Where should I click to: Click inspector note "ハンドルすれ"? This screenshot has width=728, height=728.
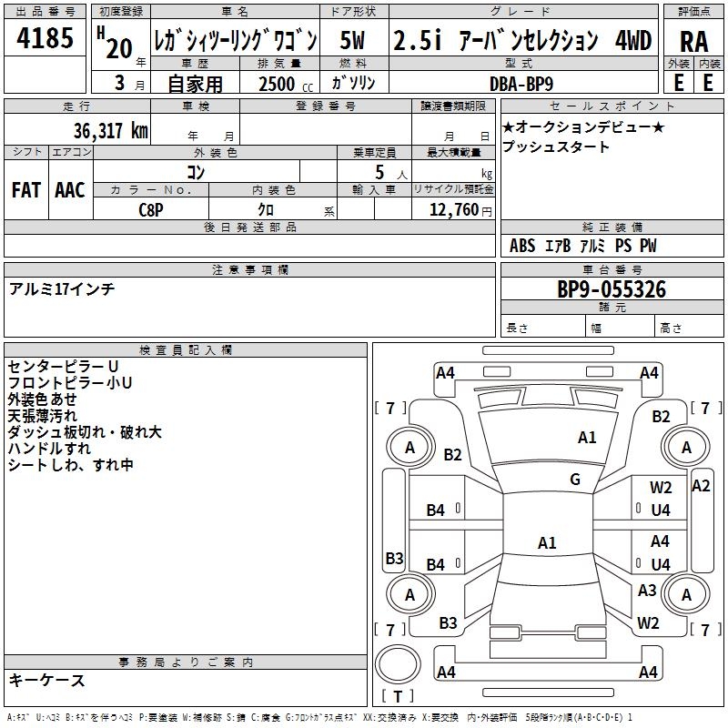click(49, 448)
